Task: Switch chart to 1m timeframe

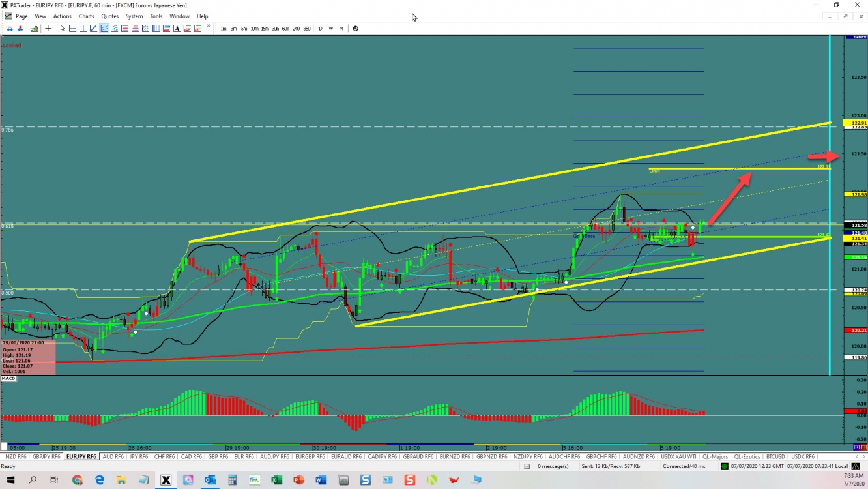Action: click(224, 29)
